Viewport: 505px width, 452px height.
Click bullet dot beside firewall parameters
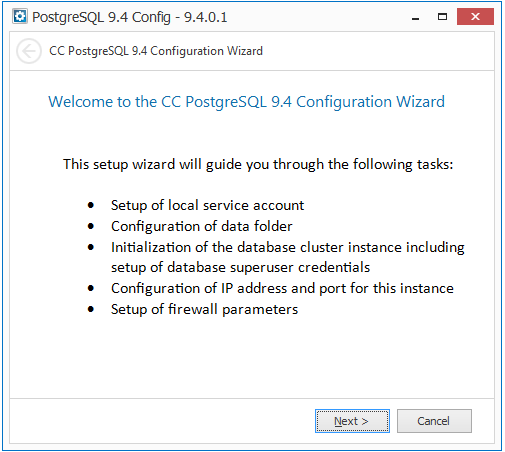91,309
